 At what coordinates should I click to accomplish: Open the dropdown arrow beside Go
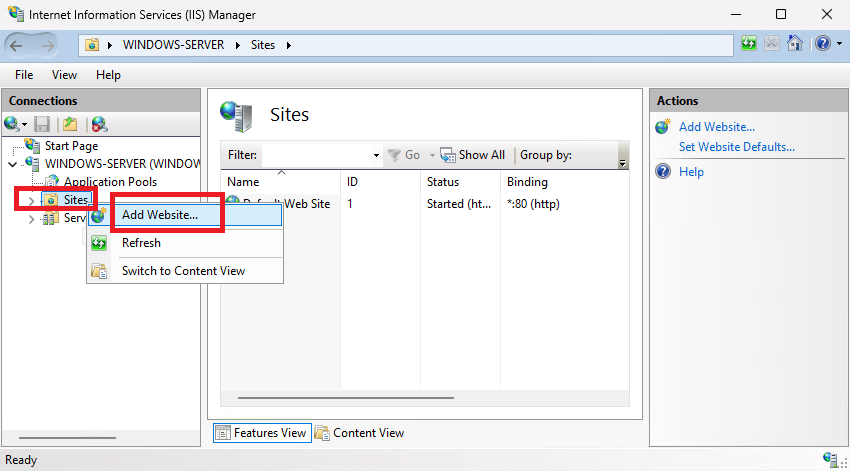pyautogui.click(x=432, y=156)
